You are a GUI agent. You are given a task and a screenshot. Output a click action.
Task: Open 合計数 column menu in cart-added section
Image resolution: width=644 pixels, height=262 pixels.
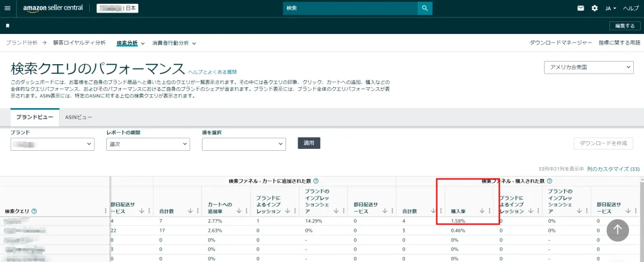pos(197,210)
